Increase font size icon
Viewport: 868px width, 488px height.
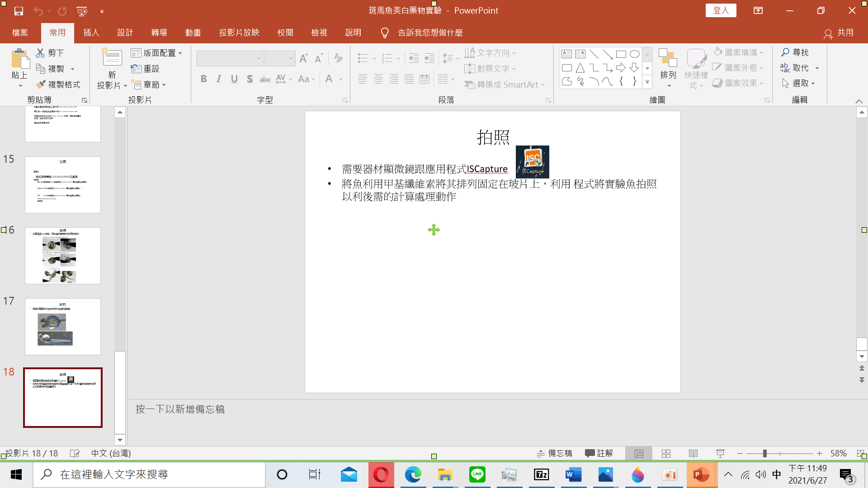click(304, 58)
